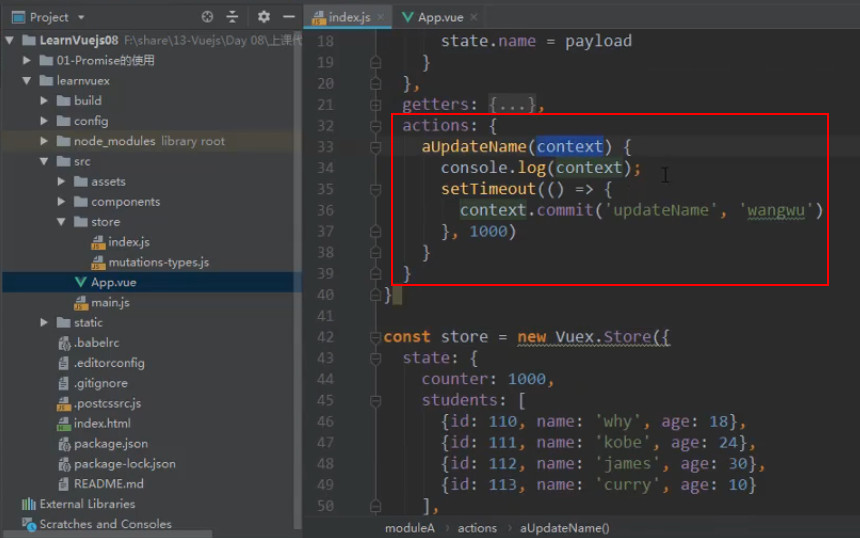Click the locate/scroll-from-source target icon
Screen dimensions: 860x538
pyautogui.click(x=207, y=17)
